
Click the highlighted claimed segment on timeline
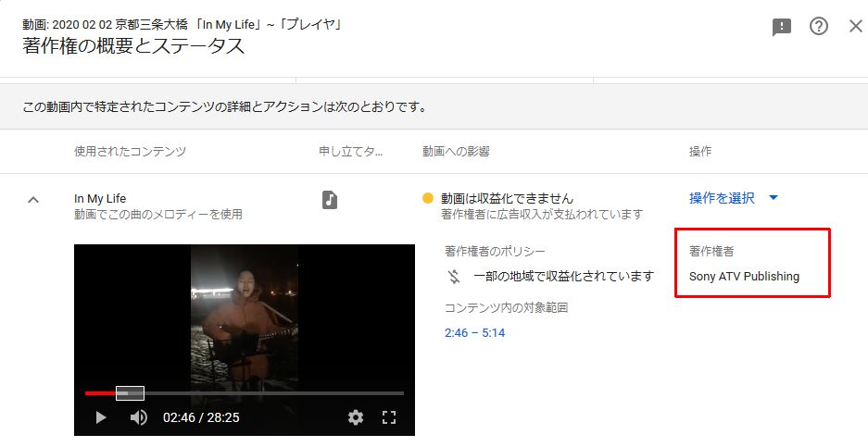[130, 393]
